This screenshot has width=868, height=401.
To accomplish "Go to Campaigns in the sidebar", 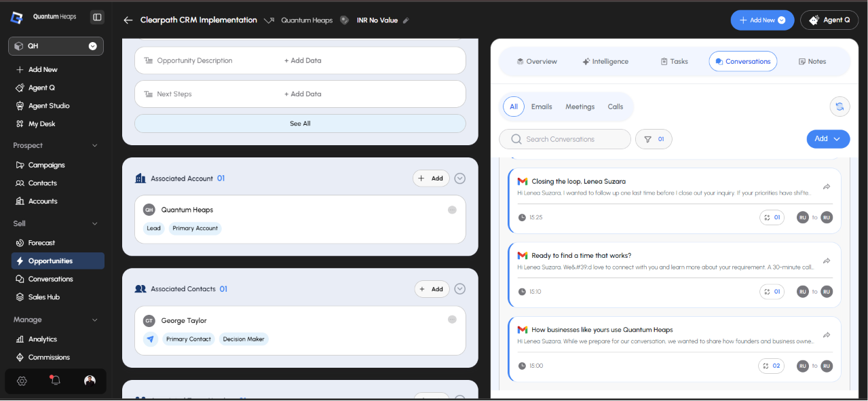I will 40,165.
